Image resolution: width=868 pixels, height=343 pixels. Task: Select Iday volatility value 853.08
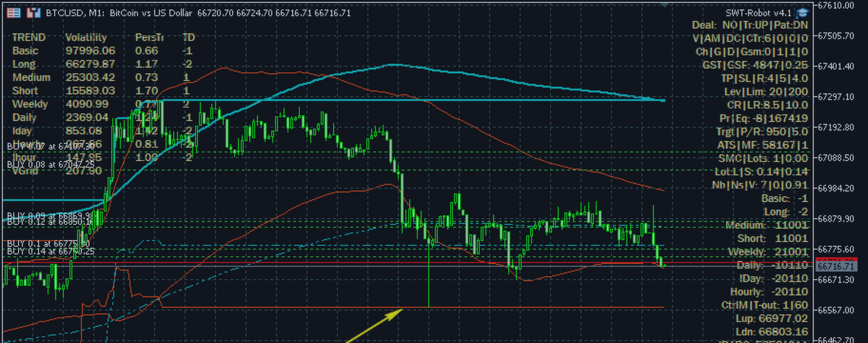click(x=84, y=131)
